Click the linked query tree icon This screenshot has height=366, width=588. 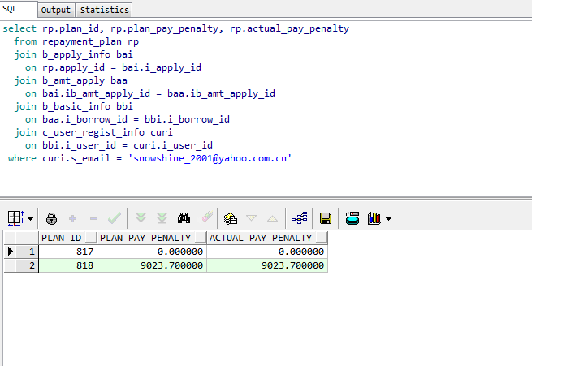click(x=299, y=218)
